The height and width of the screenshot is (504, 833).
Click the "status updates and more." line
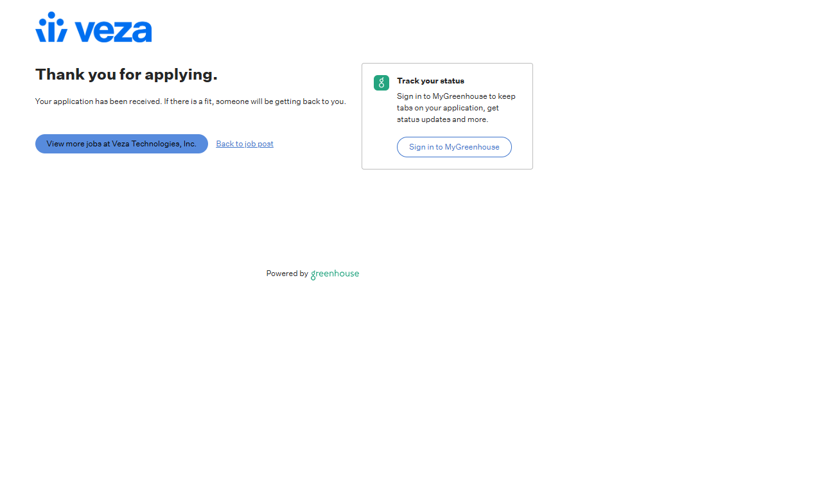pyautogui.click(x=443, y=119)
